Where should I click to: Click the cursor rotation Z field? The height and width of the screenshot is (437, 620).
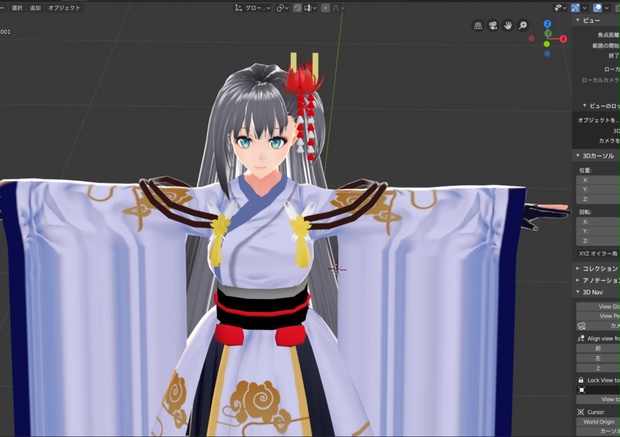[598, 241]
